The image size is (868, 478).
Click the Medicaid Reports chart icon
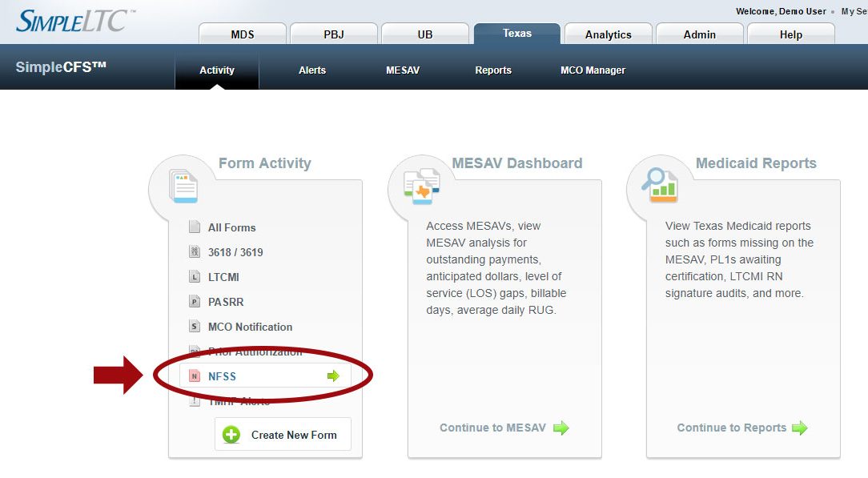coord(660,186)
